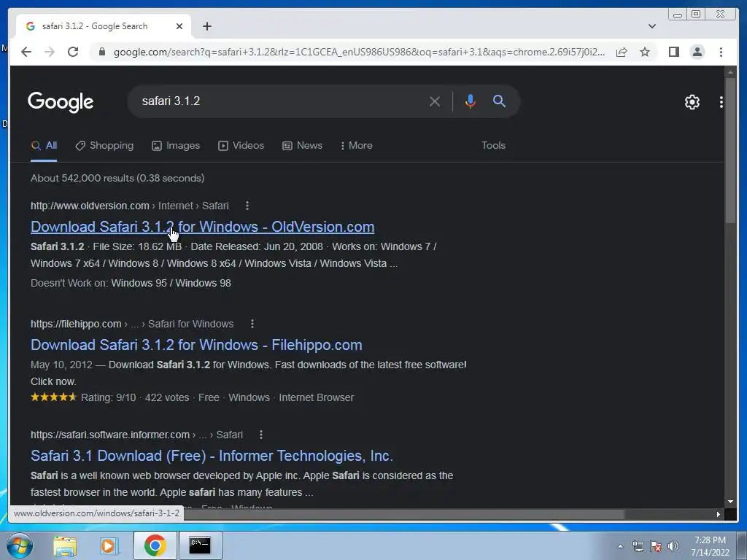Bookmark this page with star icon

click(645, 52)
